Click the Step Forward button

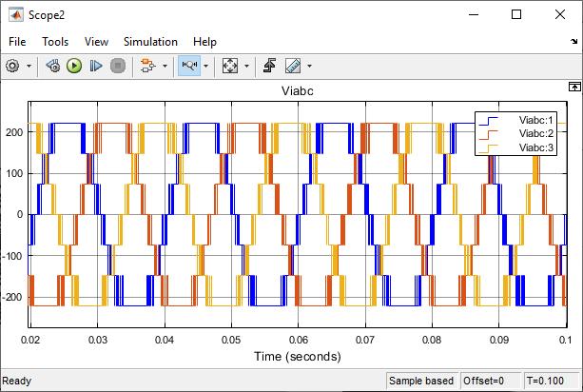click(x=96, y=67)
